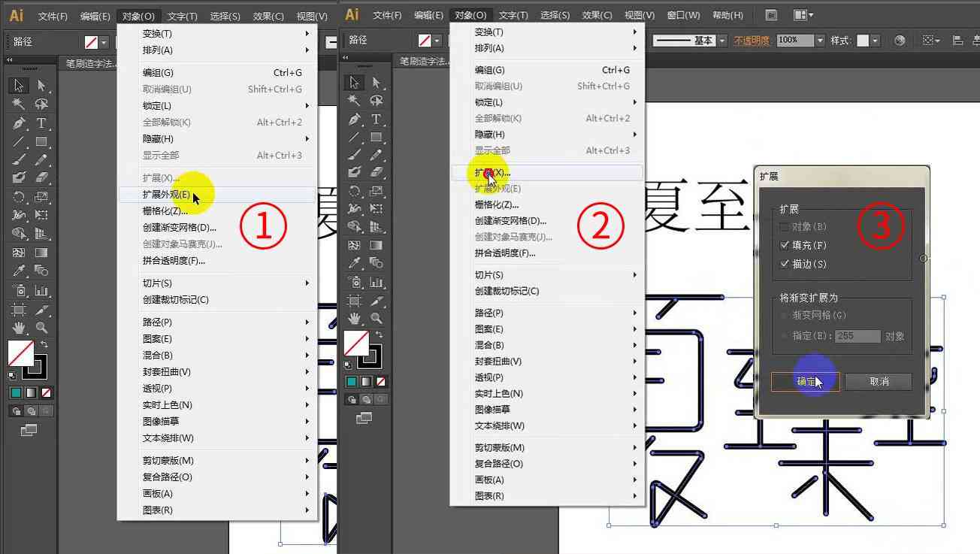Select the Mesh tool in the right window's toolbox
Screen dimensions: 980x554
tap(354, 245)
